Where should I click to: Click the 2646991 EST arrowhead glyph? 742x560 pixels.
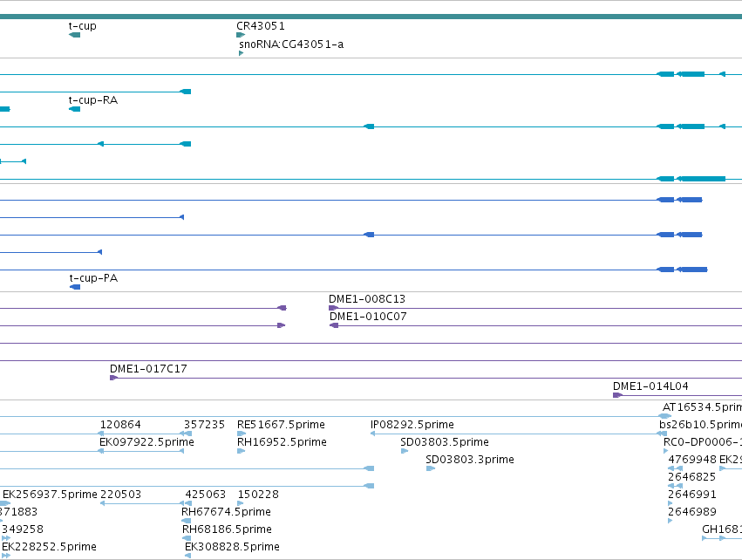(x=671, y=503)
